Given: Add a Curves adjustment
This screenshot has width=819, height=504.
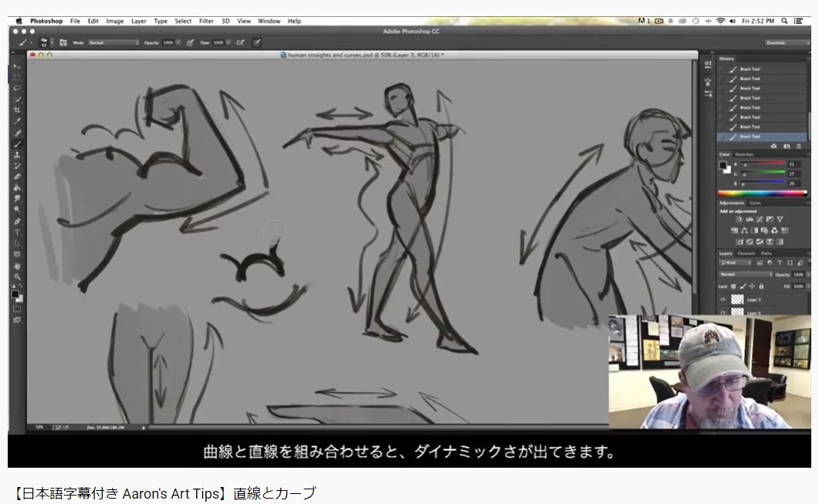Looking at the screenshot, I should click(760, 220).
